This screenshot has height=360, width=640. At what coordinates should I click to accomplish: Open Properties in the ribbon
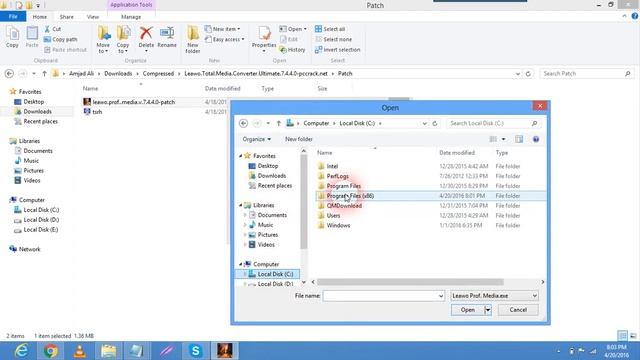coord(264,39)
